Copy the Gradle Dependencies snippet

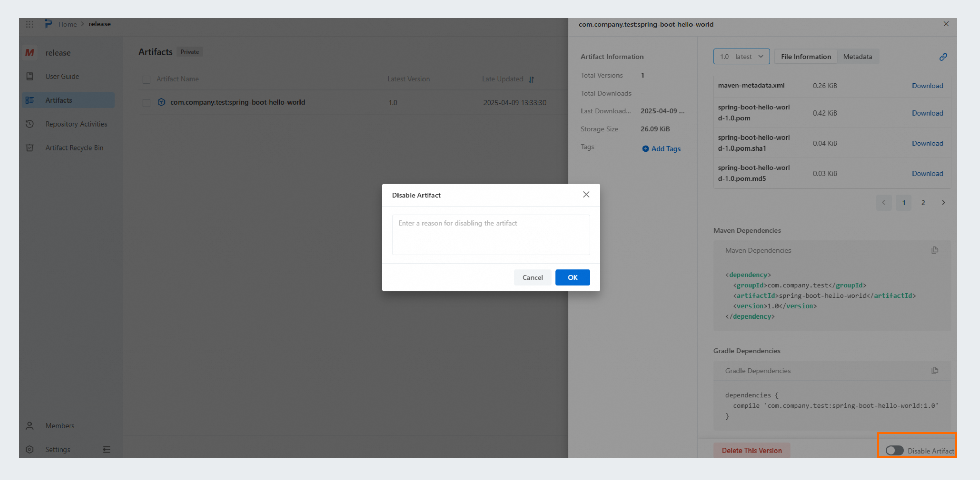pos(934,370)
